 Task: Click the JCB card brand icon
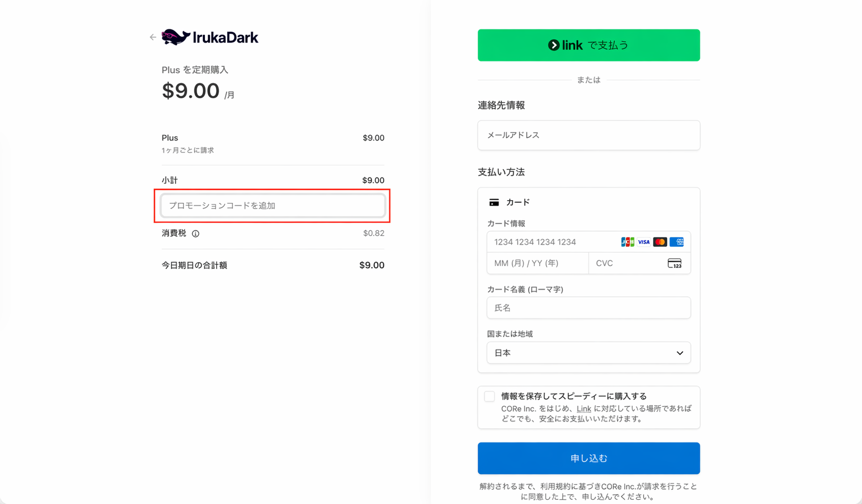click(x=627, y=242)
